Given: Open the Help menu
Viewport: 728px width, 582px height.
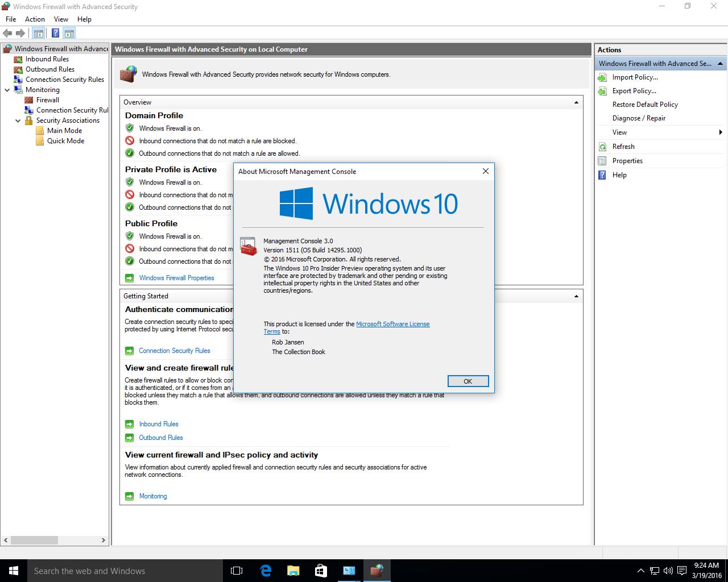Looking at the screenshot, I should pos(84,19).
